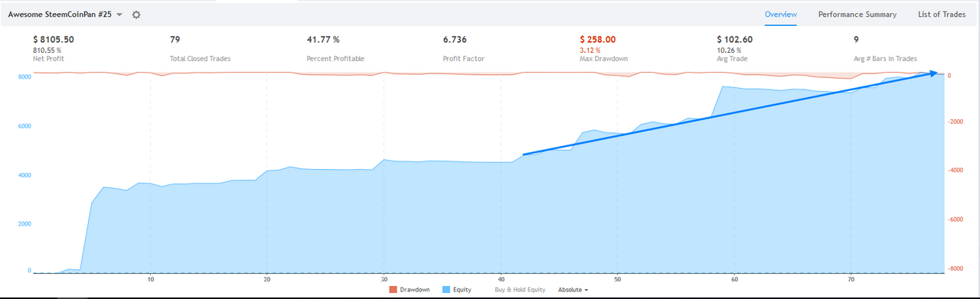Click the Net Profit label
This screenshot has height=299, width=980.
[x=47, y=59]
